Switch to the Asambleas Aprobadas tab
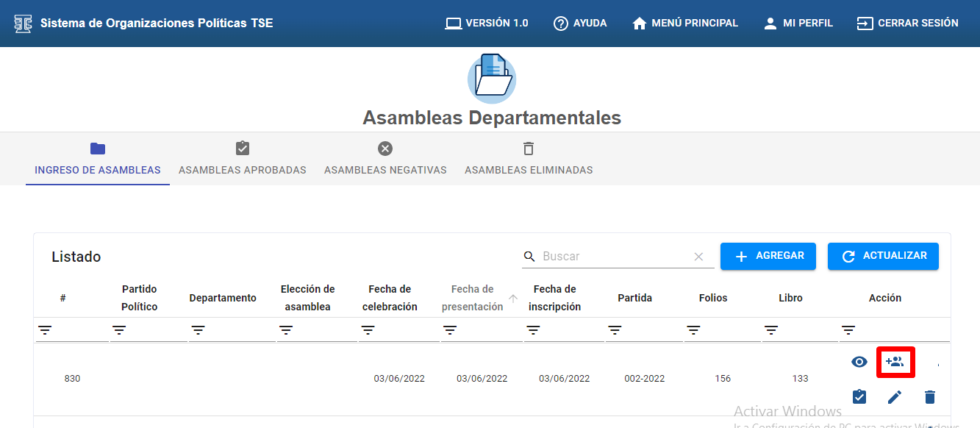Viewport: 980px width, 428px height. pyautogui.click(x=242, y=159)
